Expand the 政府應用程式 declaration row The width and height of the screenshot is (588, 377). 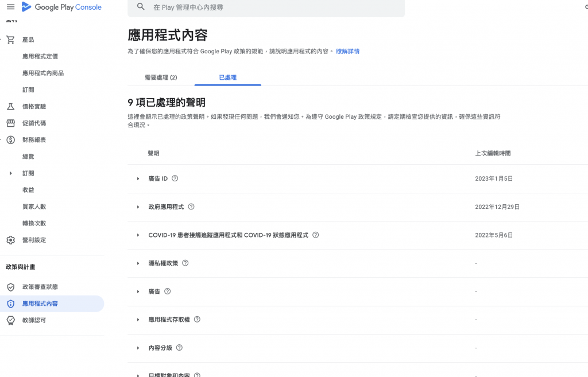point(138,207)
